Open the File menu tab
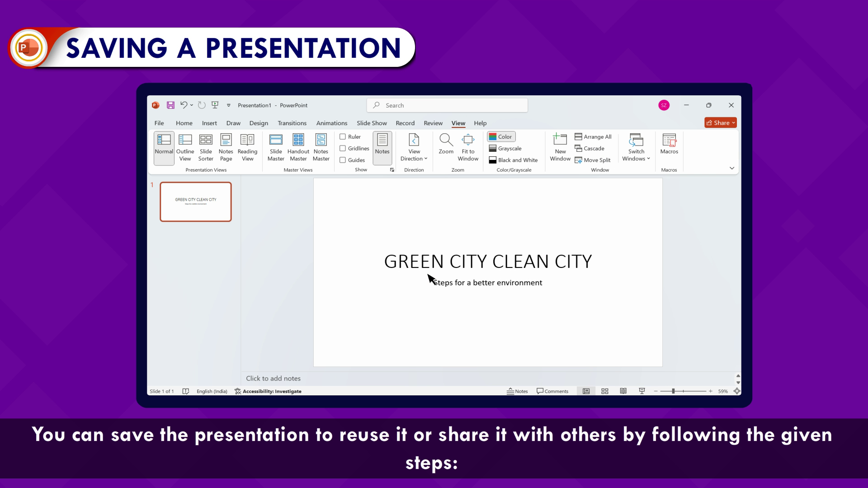Image resolution: width=868 pixels, height=488 pixels. pyautogui.click(x=159, y=123)
